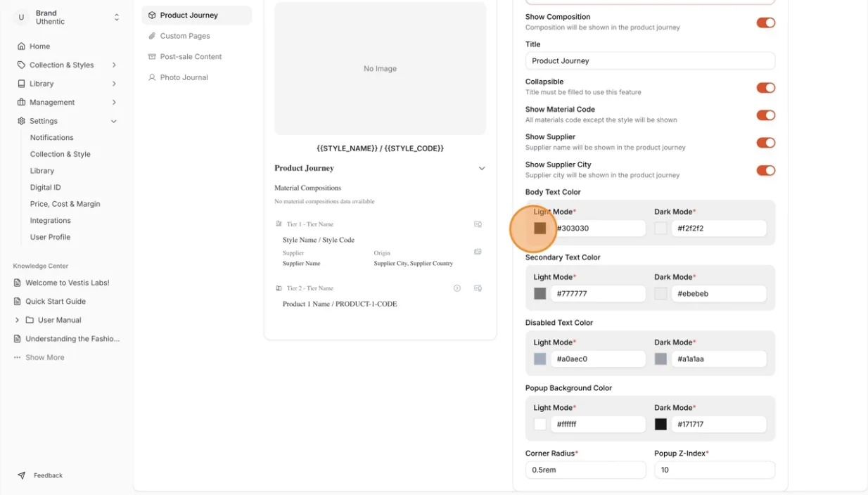Open Digital ID settings
The image size is (868, 495).
pos(46,188)
